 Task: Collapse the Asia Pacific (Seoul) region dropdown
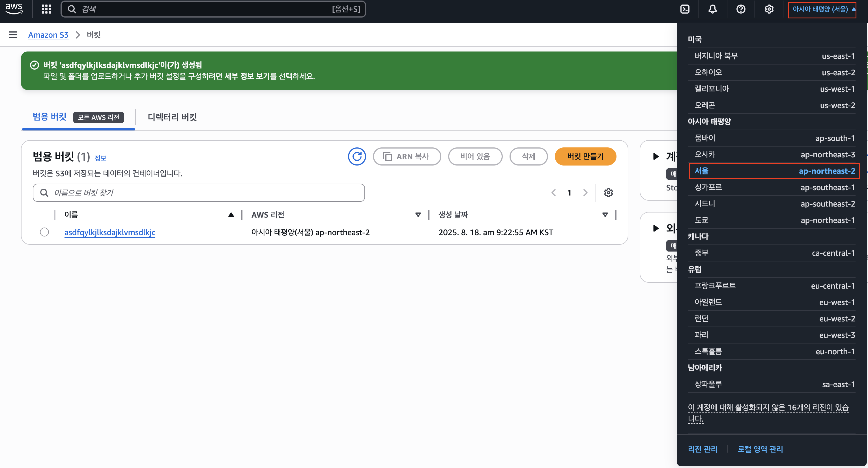click(x=822, y=9)
